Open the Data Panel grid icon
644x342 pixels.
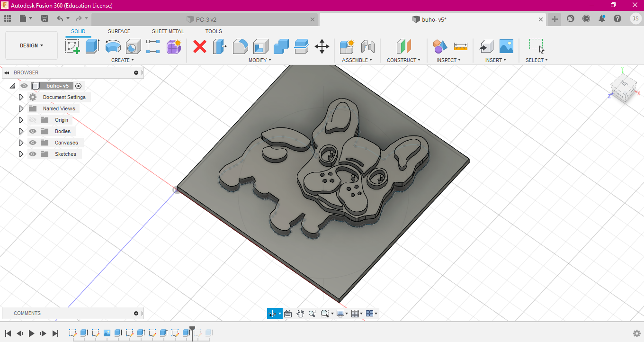click(x=8, y=19)
